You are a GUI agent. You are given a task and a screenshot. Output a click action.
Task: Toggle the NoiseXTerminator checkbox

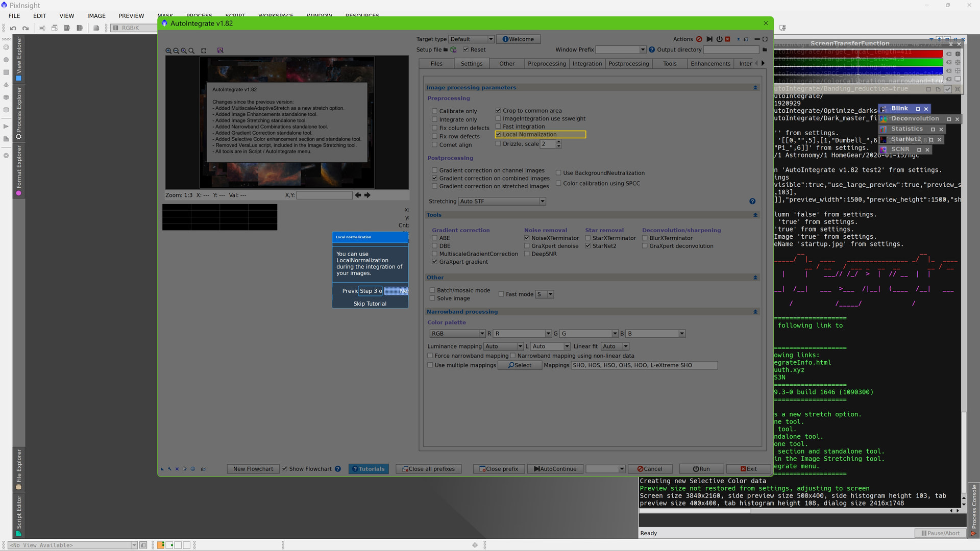(527, 238)
